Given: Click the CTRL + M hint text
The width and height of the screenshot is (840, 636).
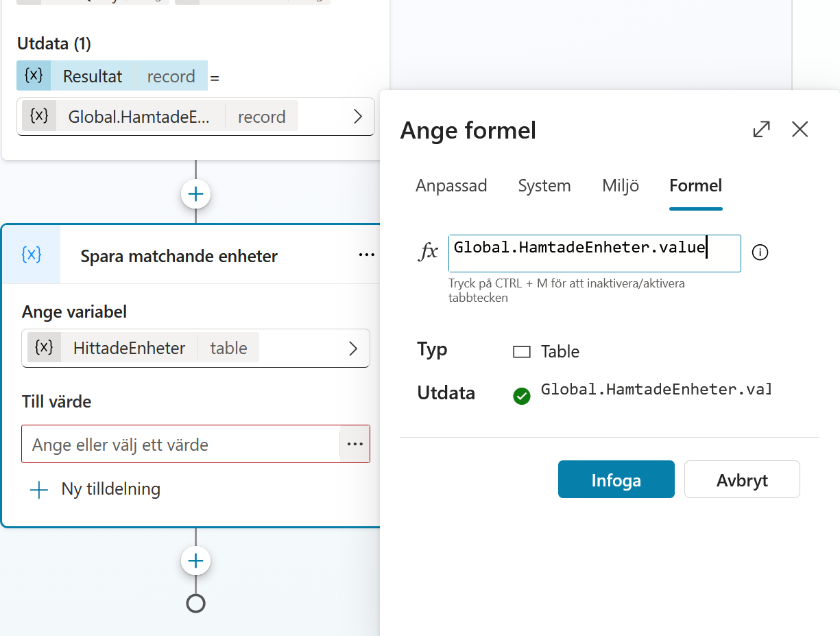Looking at the screenshot, I should (566, 291).
